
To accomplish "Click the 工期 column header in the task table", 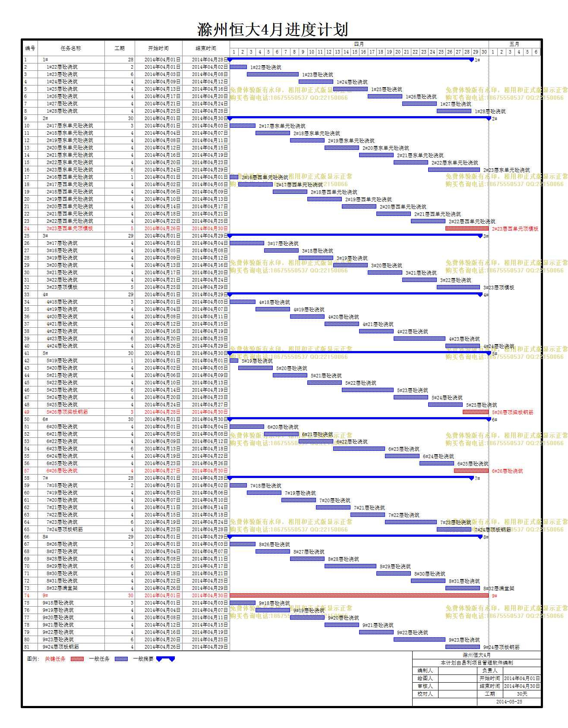I will tap(120, 48).
